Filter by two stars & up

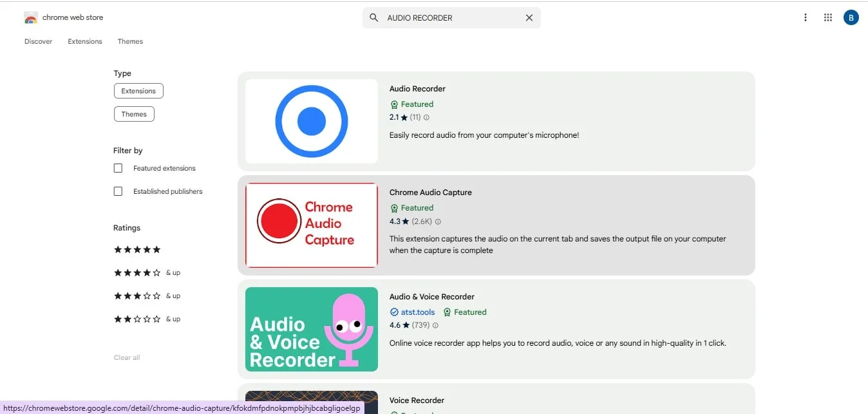[147, 319]
